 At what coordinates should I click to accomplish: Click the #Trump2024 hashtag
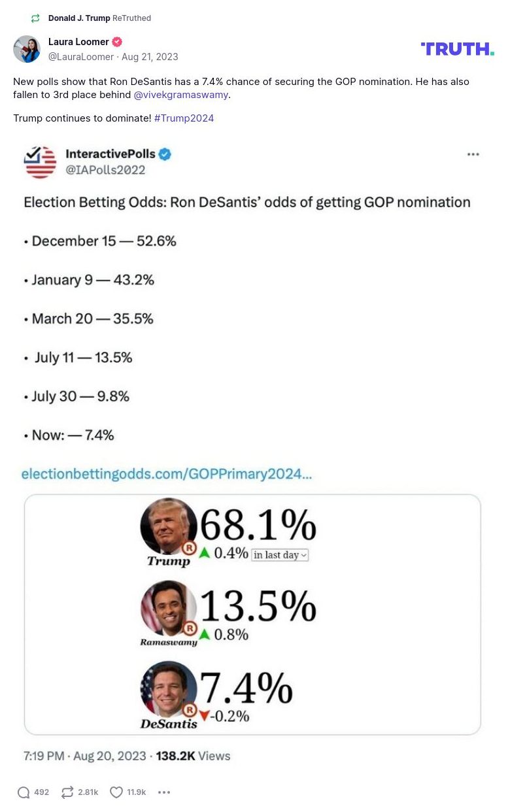coord(184,118)
